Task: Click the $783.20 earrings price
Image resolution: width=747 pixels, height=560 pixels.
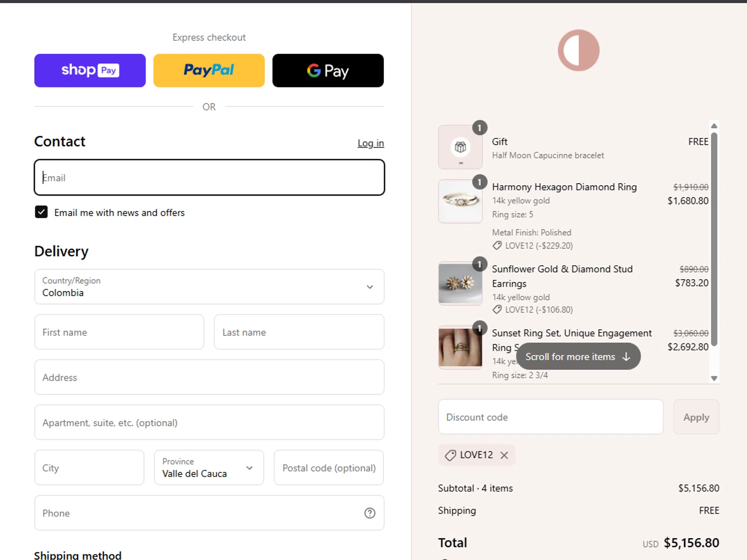Action: 692,283
